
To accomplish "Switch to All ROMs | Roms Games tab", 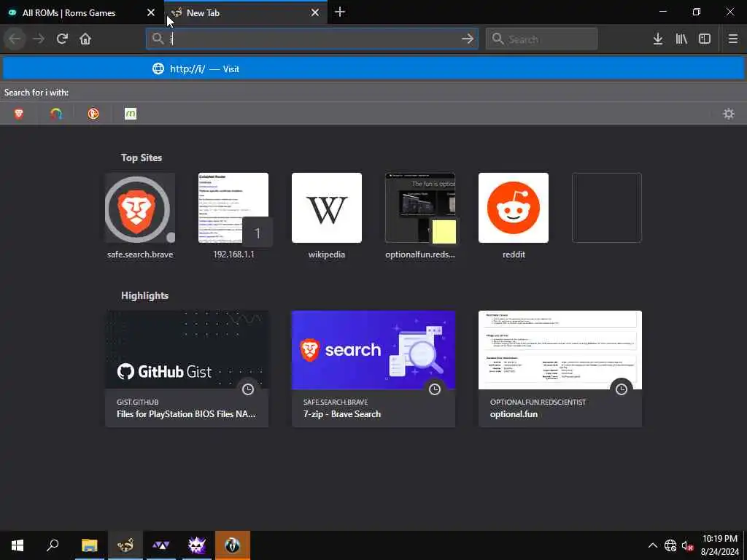I will click(x=82, y=13).
